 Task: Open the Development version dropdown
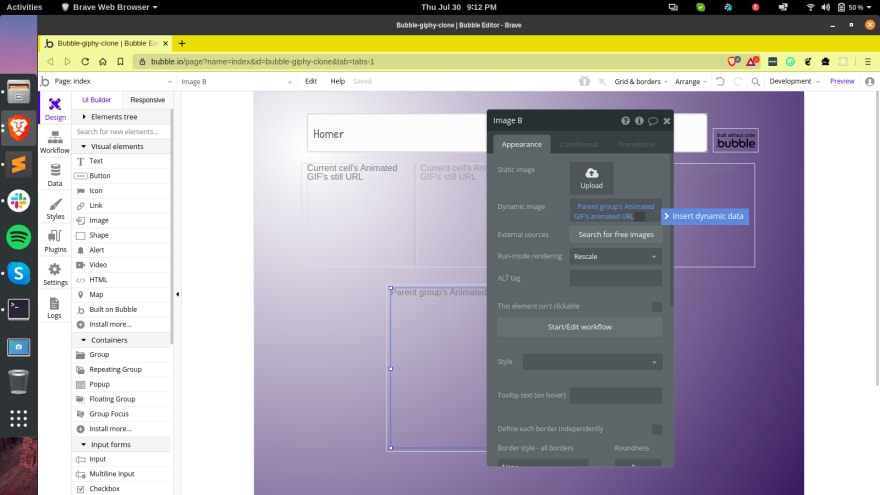click(794, 81)
